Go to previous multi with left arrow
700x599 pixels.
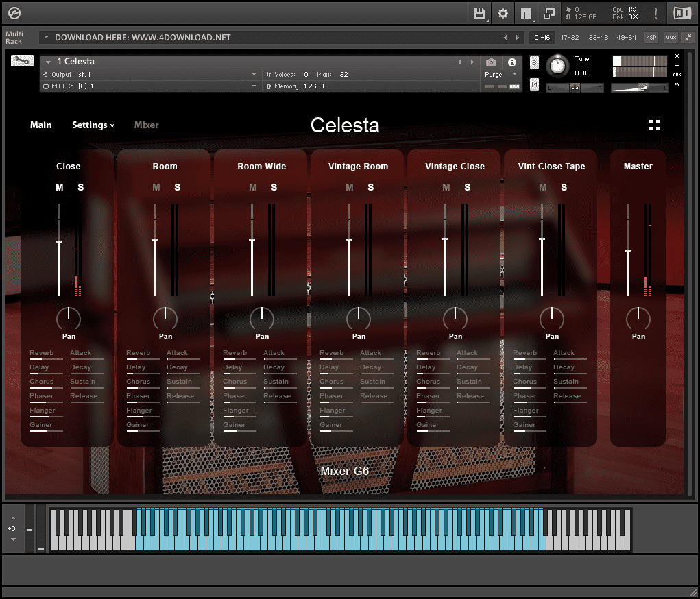(x=505, y=38)
